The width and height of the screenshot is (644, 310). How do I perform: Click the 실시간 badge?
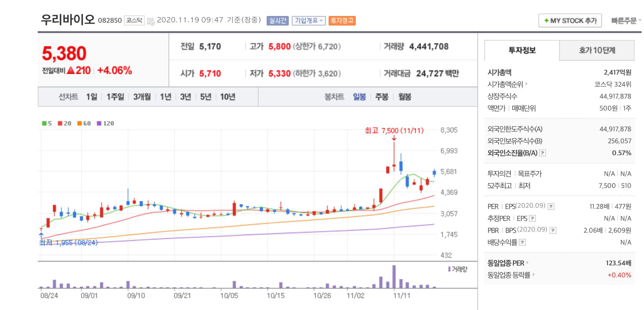[278, 21]
